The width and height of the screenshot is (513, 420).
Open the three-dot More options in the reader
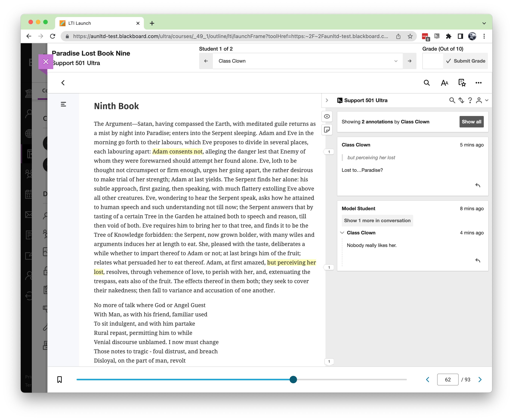478,83
